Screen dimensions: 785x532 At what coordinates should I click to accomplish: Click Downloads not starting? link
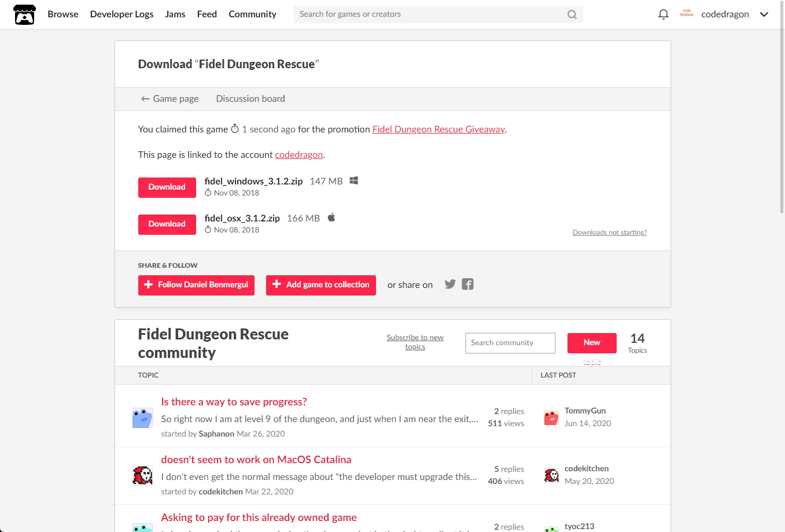click(610, 232)
